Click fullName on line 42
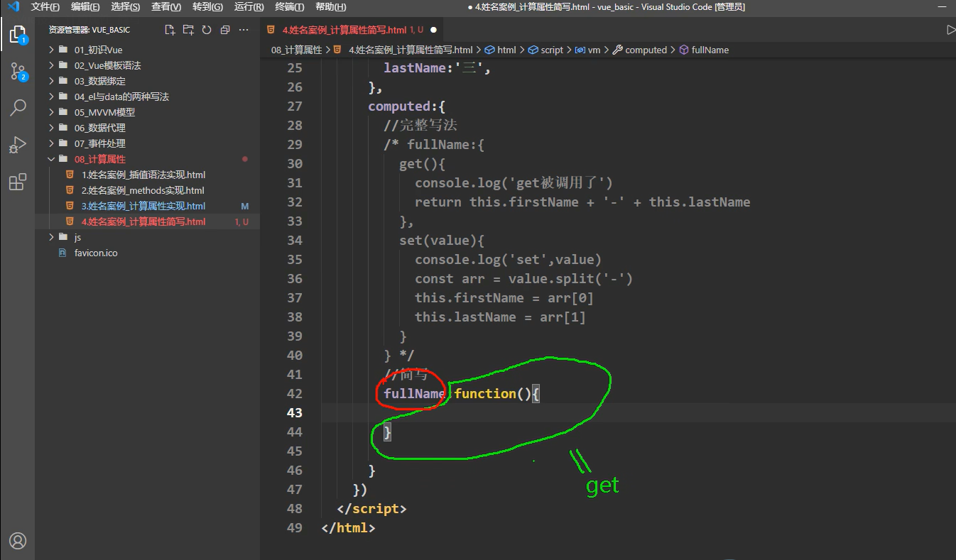 415,394
